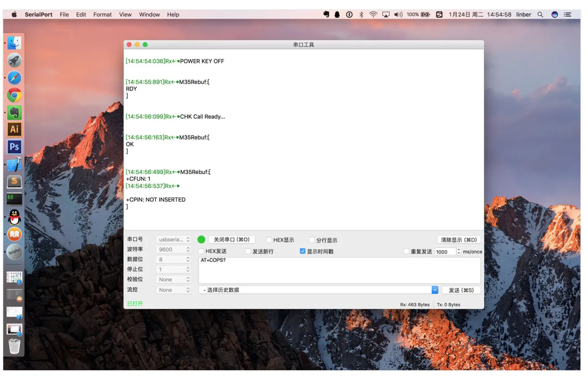
Task: Open the Bluetooth status menu
Action: (x=361, y=14)
